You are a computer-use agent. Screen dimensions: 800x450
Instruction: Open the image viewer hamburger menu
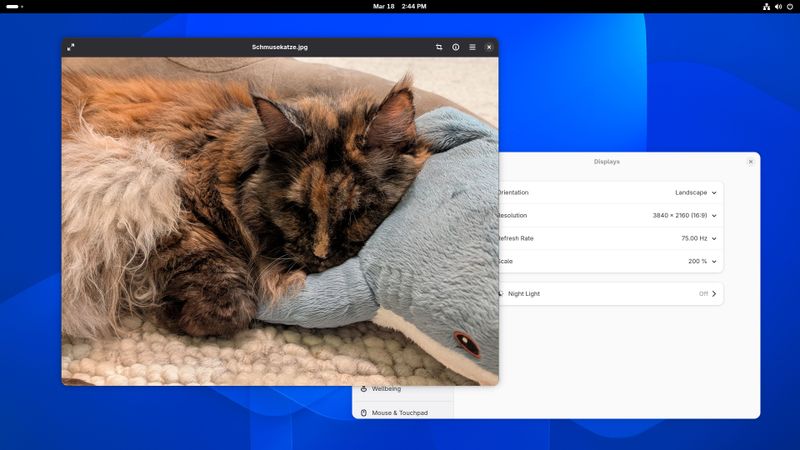[472, 47]
